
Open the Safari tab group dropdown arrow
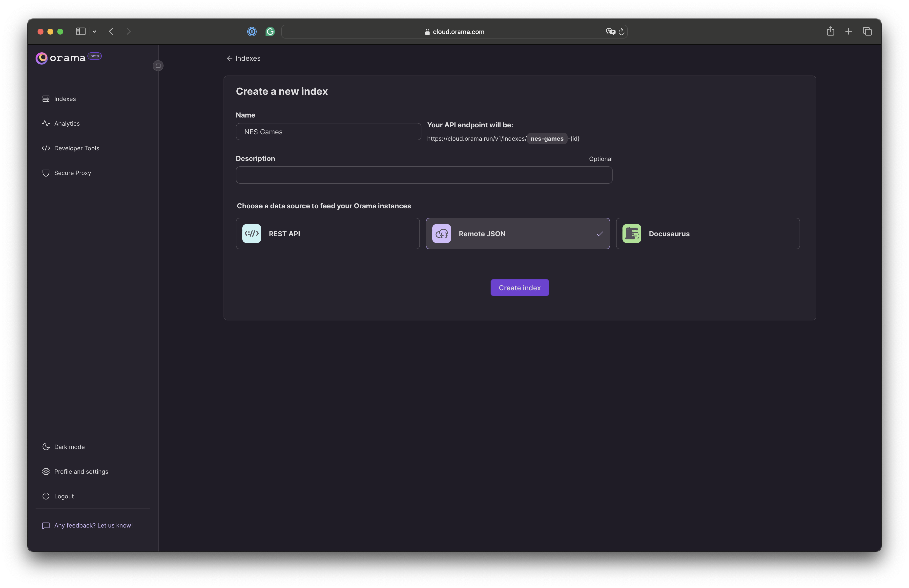(x=94, y=31)
